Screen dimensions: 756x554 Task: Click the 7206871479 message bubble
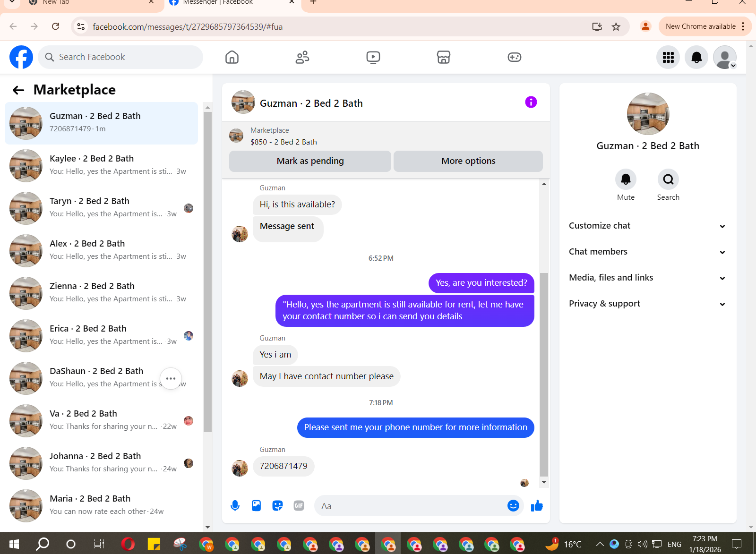[x=283, y=466]
